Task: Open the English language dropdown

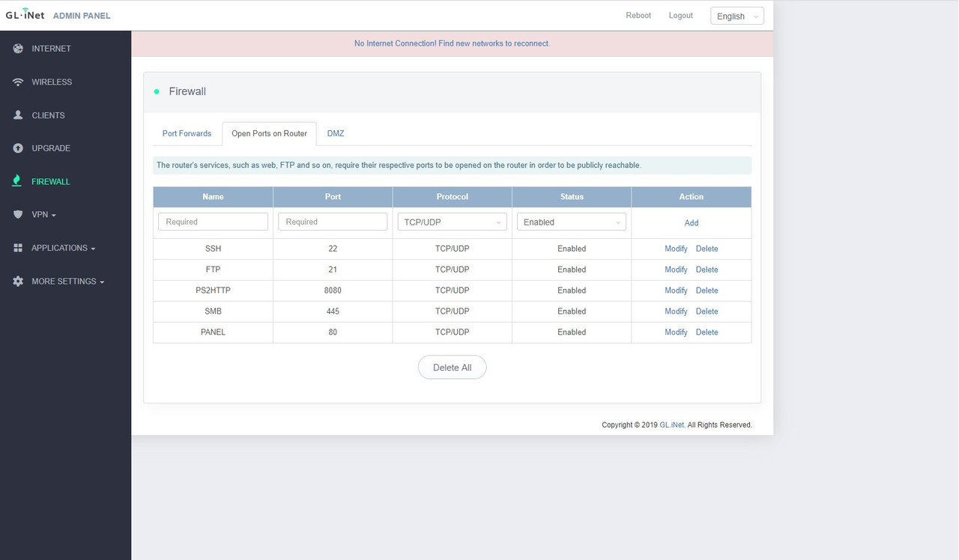Action: click(x=737, y=16)
